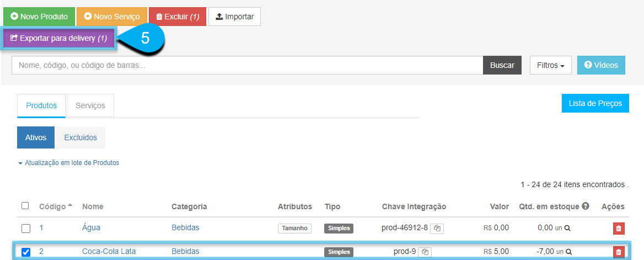The width and height of the screenshot is (644, 260).
Task: Expand Atualização em lote de Produtos
Action: click(68, 163)
